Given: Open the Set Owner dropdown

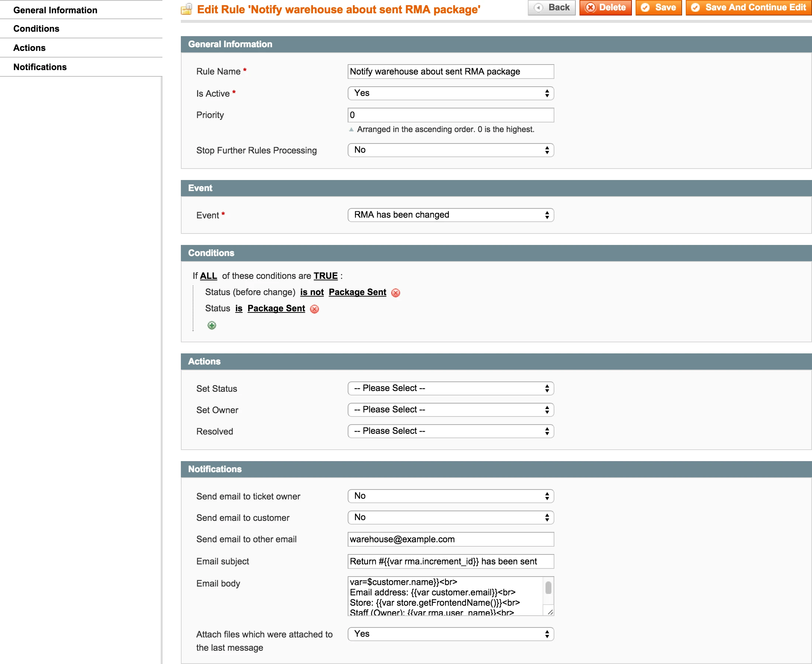Looking at the screenshot, I should 450,409.
